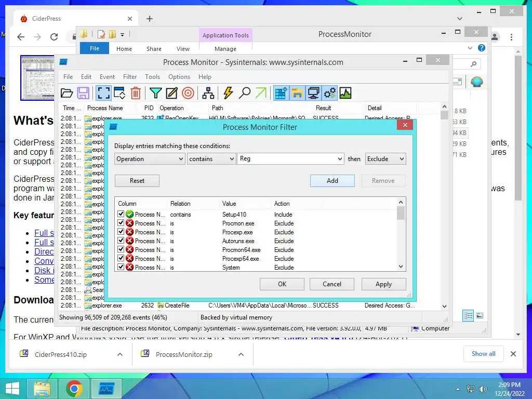Click the lightning bolt Event Properties icon
This screenshot has width=532, height=399.
click(229, 93)
